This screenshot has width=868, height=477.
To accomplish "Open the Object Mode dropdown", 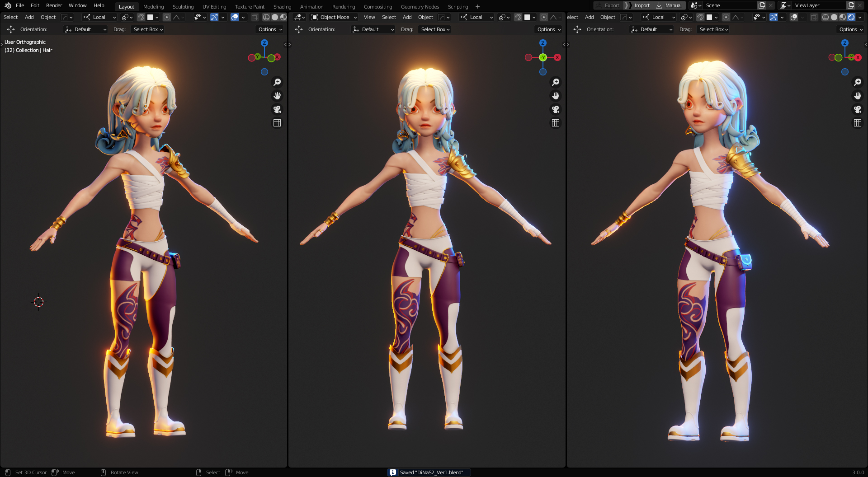I will pos(335,17).
